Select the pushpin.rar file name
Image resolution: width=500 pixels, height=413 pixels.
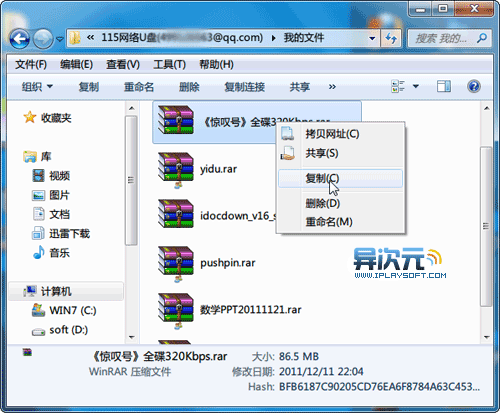click(x=228, y=263)
